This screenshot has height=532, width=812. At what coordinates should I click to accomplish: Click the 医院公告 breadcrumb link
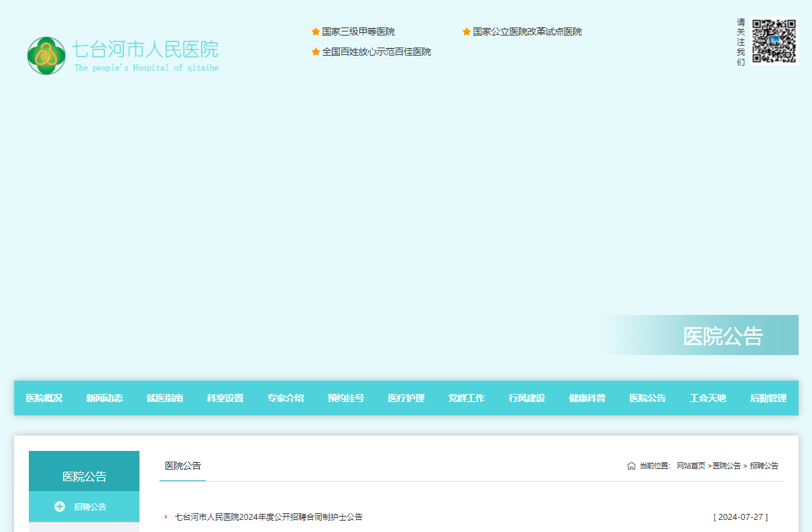pyautogui.click(x=726, y=466)
